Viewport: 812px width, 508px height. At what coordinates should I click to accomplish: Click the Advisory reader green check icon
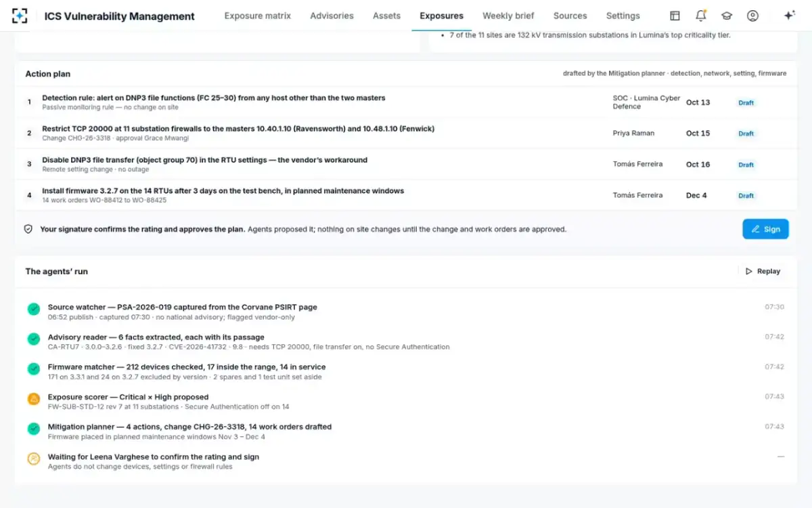pos(33,339)
